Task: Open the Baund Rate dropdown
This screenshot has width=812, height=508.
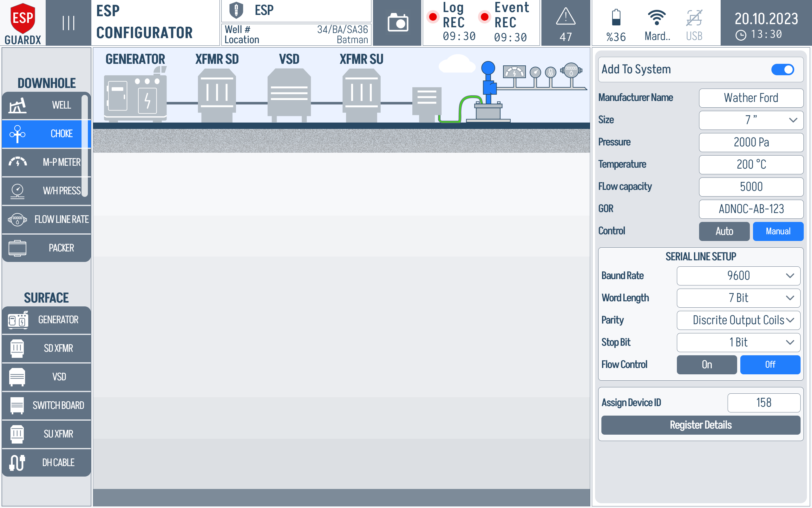Action: coord(738,276)
